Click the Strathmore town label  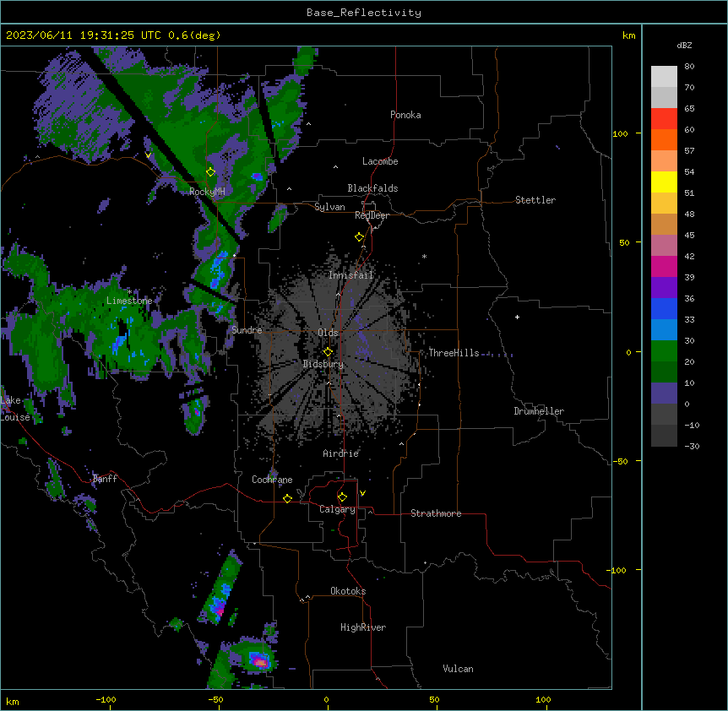click(436, 513)
